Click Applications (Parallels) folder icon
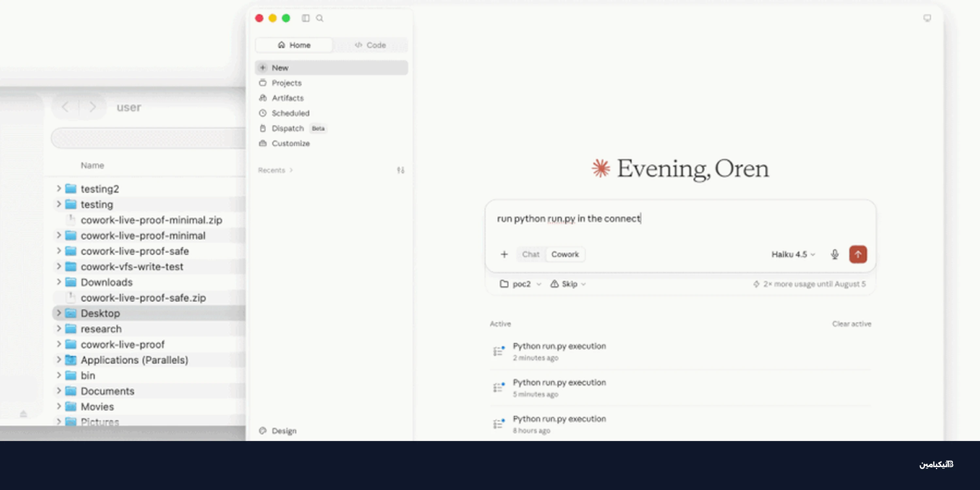The height and width of the screenshot is (490, 980). (x=71, y=360)
